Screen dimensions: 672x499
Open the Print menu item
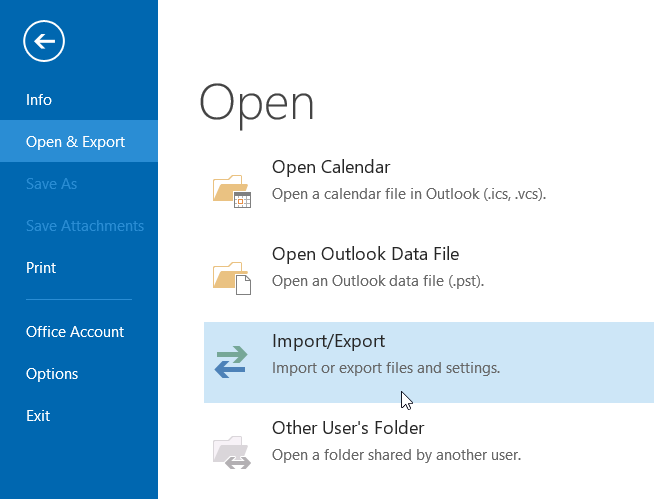coord(41,268)
